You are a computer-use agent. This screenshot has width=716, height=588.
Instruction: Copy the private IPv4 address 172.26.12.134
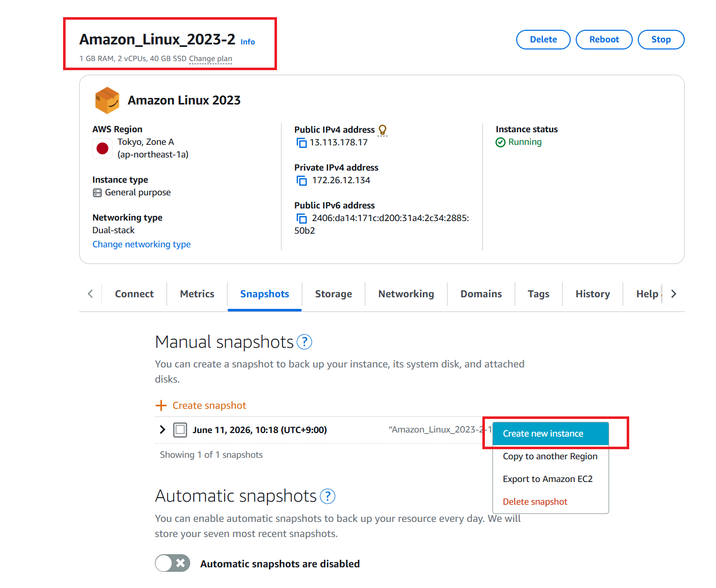(x=302, y=181)
